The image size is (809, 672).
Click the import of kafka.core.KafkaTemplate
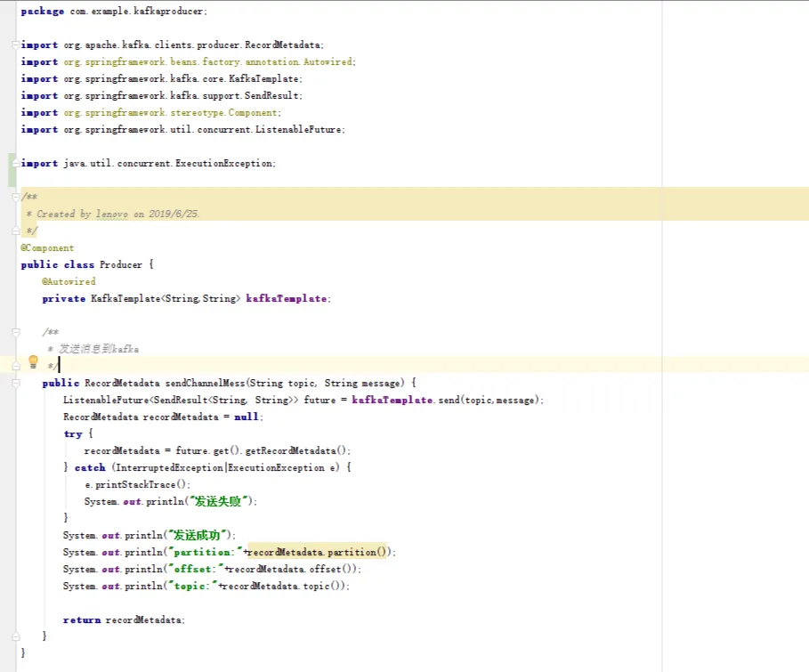(x=161, y=79)
